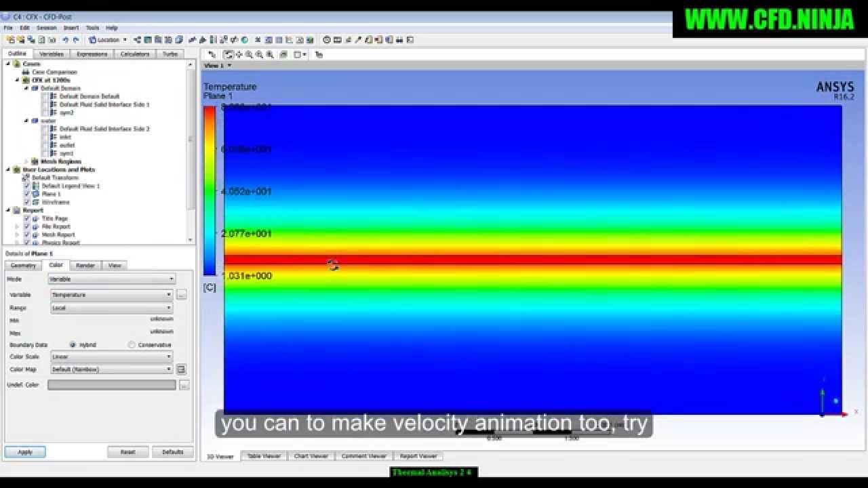Open the Location dropdown in toolbar

tap(108, 40)
